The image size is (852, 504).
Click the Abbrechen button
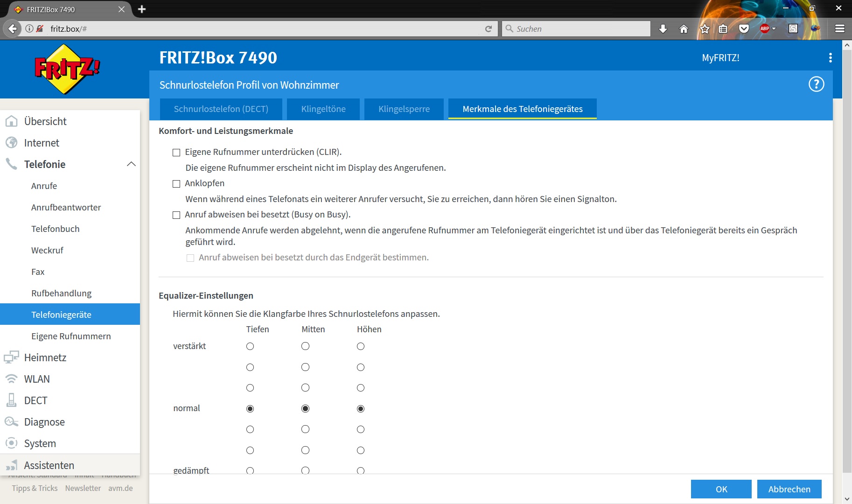(789, 489)
